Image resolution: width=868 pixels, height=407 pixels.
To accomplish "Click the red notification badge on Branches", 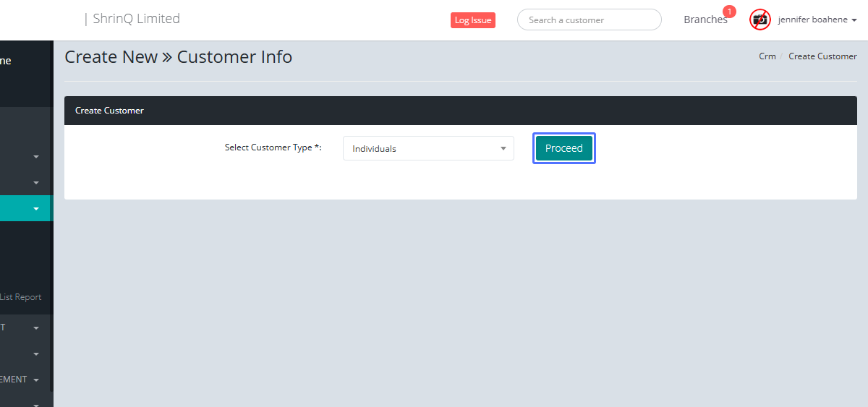I will [729, 12].
